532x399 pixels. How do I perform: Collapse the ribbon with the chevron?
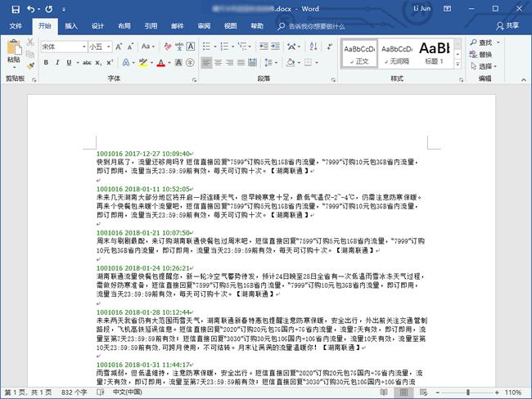(524, 80)
